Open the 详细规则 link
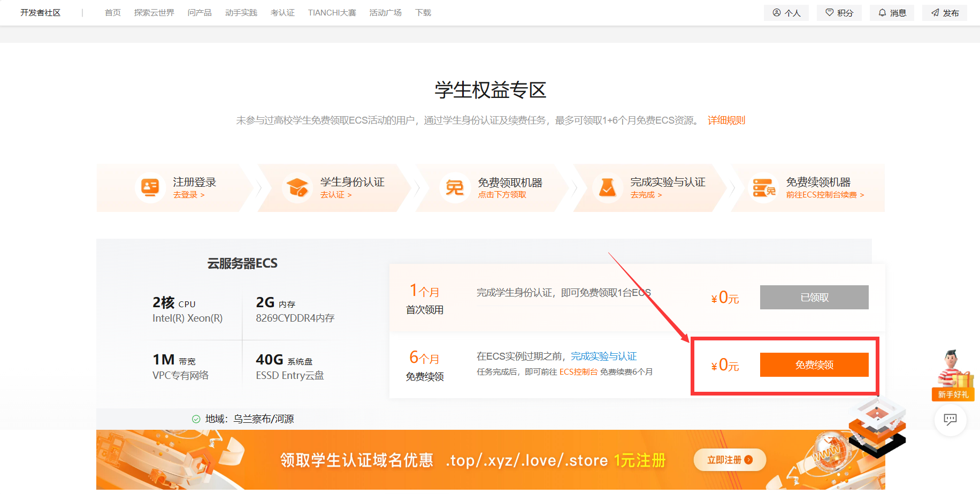The width and height of the screenshot is (980, 494). coord(726,120)
